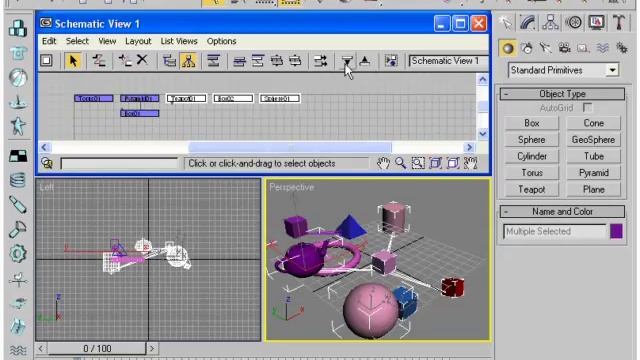Switch to the Utilities hammer tab

click(619, 22)
